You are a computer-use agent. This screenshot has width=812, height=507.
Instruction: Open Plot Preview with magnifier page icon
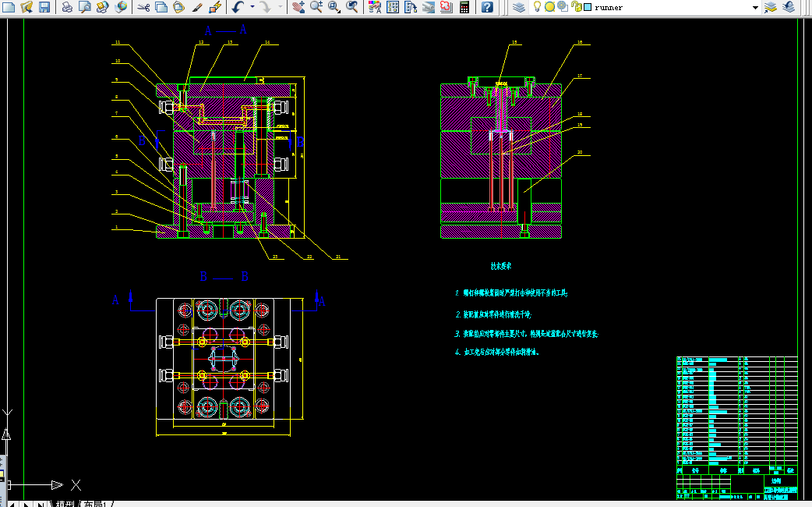pos(84,7)
